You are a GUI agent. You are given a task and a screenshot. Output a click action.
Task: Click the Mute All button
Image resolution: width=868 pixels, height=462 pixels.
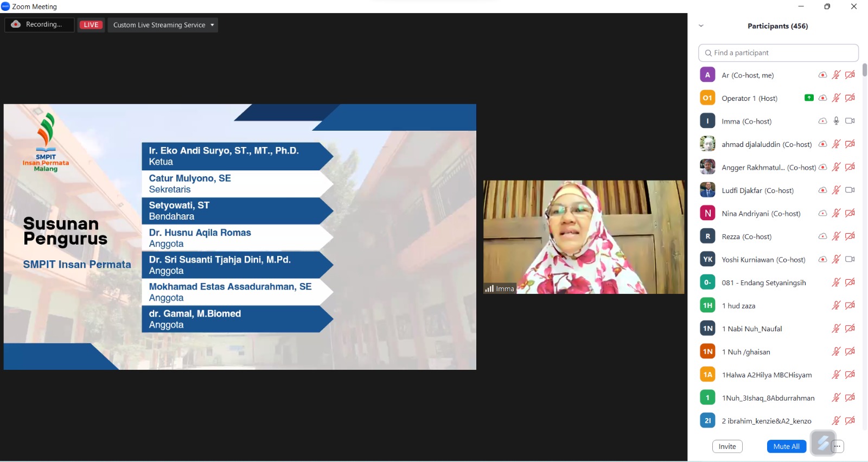(786, 446)
